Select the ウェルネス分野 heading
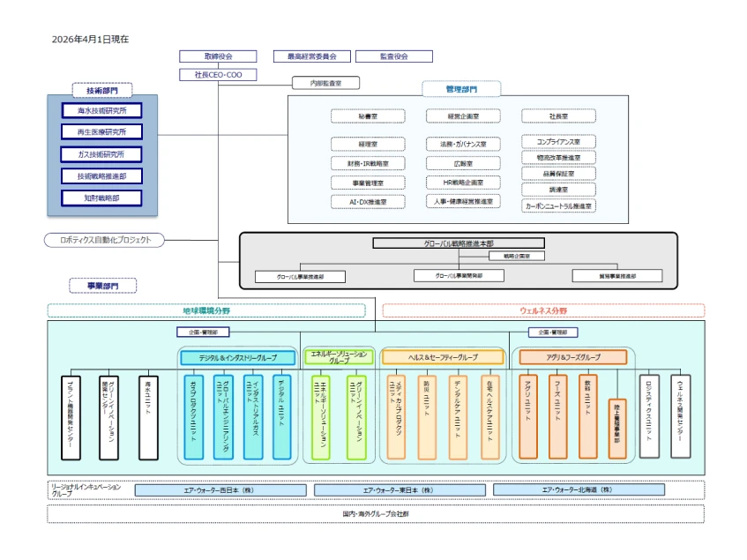747x560 pixels. click(543, 310)
